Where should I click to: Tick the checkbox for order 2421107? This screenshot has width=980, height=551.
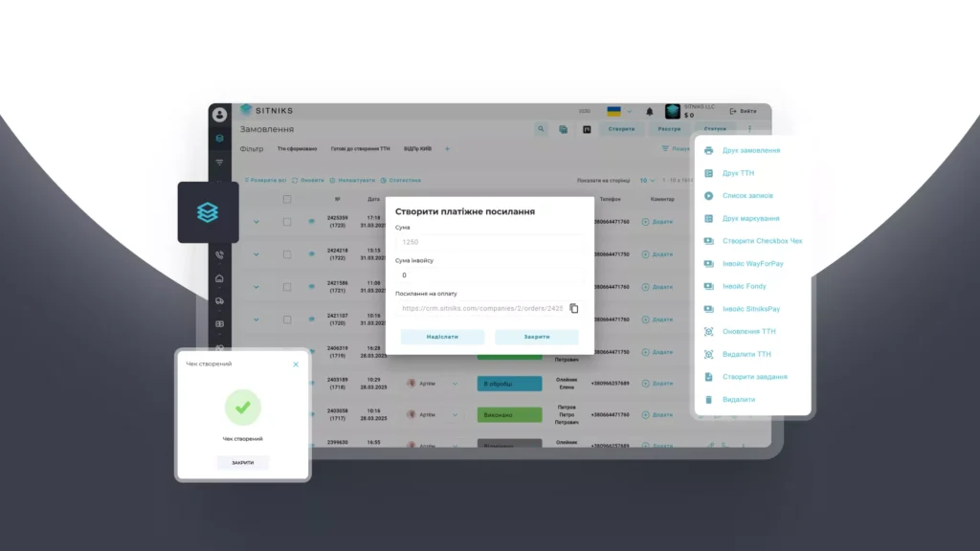pyautogui.click(x=287, y=320)
